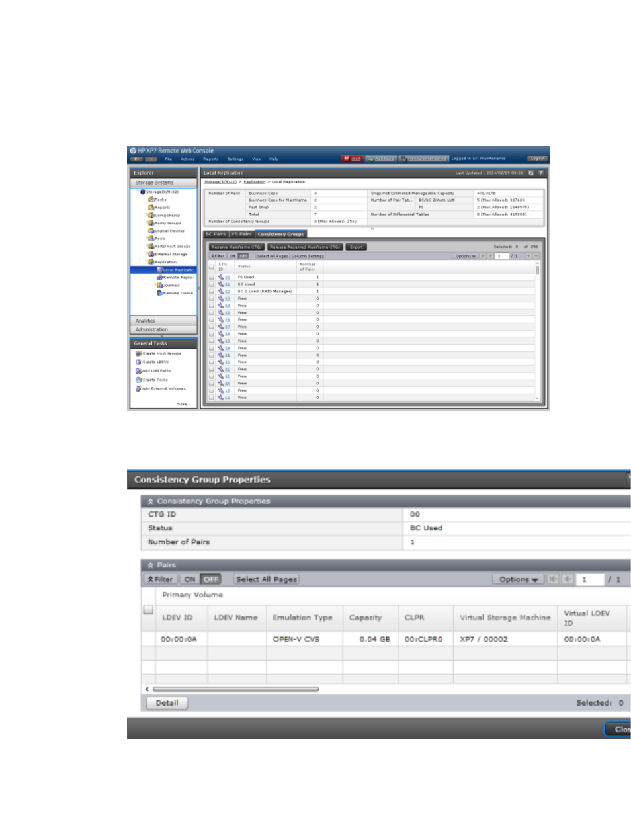Collapse the Consistency Group Properties section

coord(151,501)
